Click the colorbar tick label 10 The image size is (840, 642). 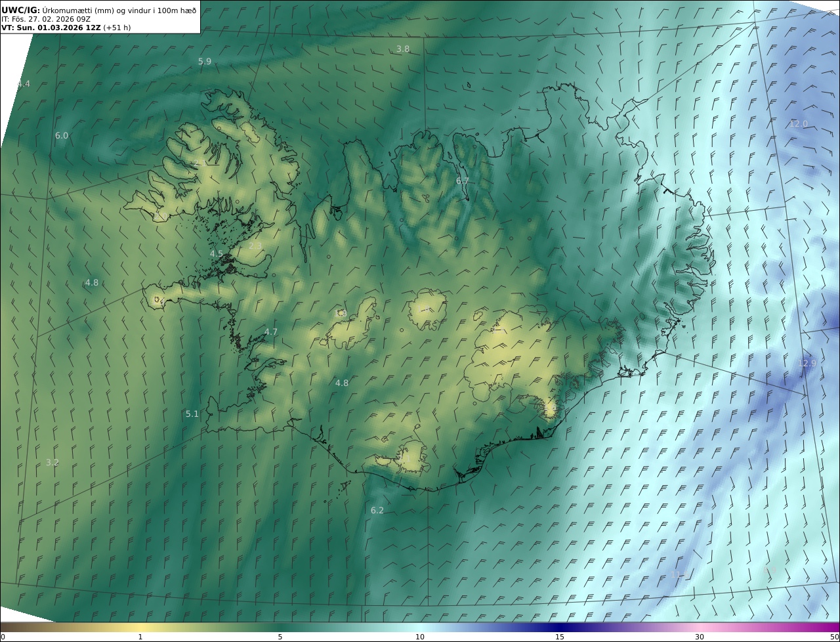420,637
